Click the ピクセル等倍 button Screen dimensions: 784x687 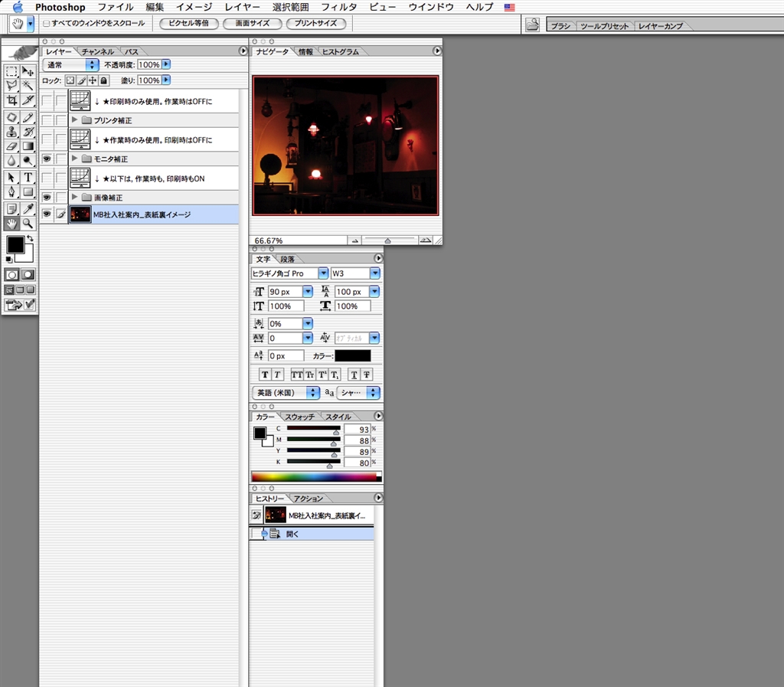click(x=189, y=24)
